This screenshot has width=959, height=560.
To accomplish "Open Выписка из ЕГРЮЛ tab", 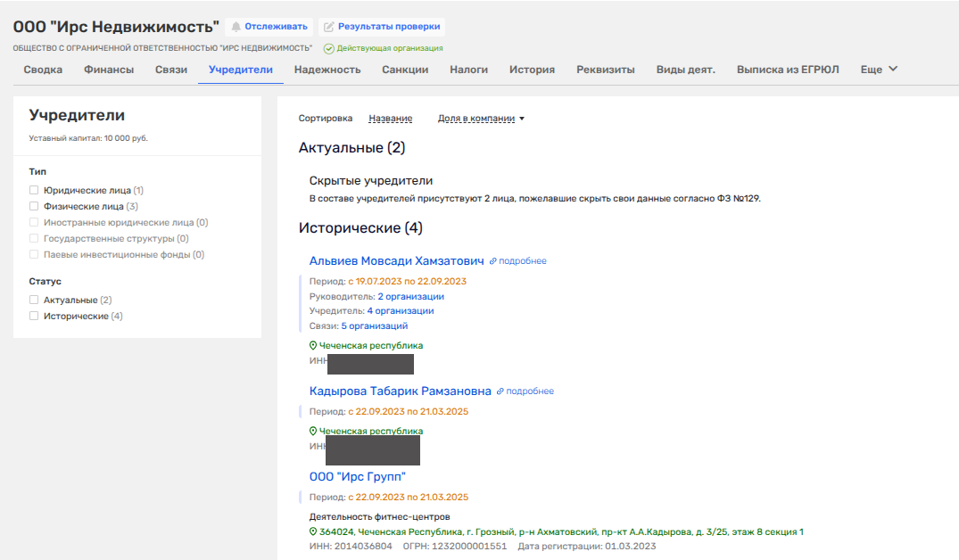I will (788, 70).
